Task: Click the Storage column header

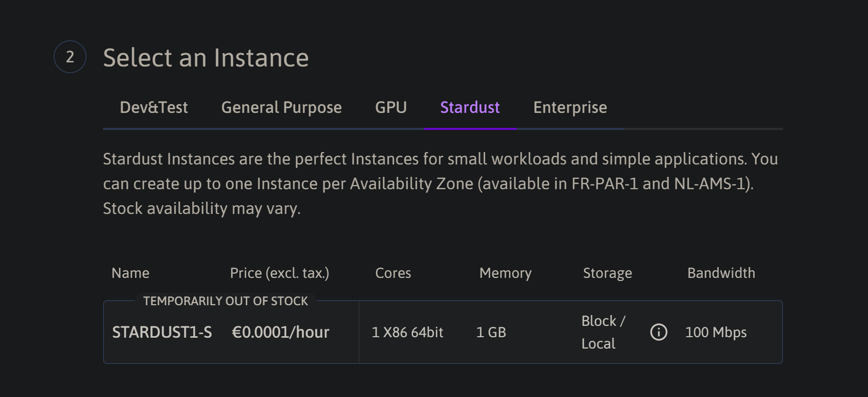Action: 607,273
